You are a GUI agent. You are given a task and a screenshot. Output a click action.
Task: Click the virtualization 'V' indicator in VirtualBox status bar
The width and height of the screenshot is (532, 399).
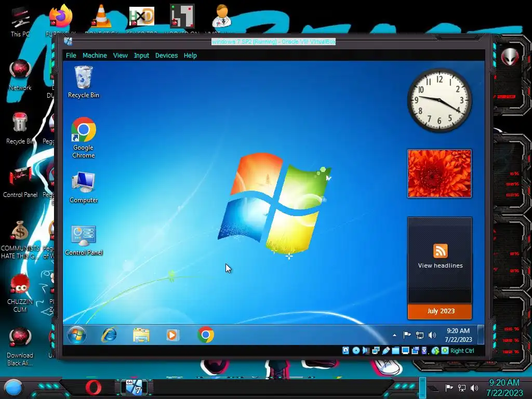(424, 351)
